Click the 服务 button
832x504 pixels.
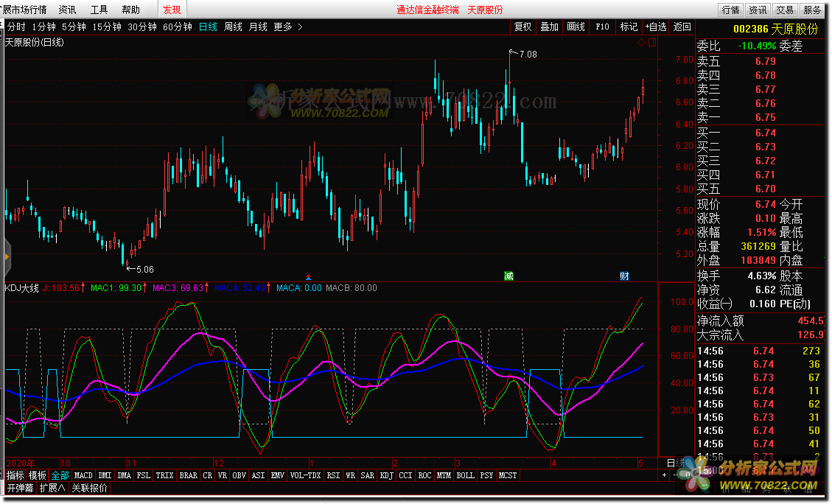point(812,10)
